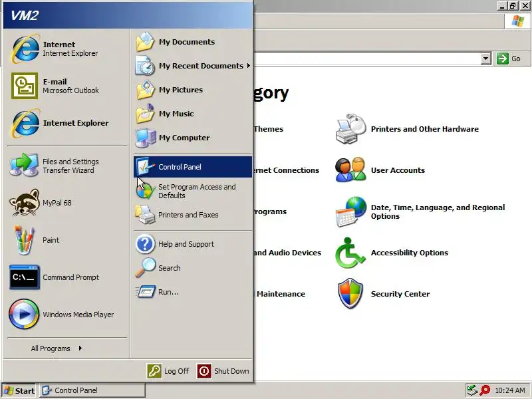Image resolution: width=532 pixels, height=399 pixels.
Task: Choose the My Music menu label
Action: tap(176, 114)
